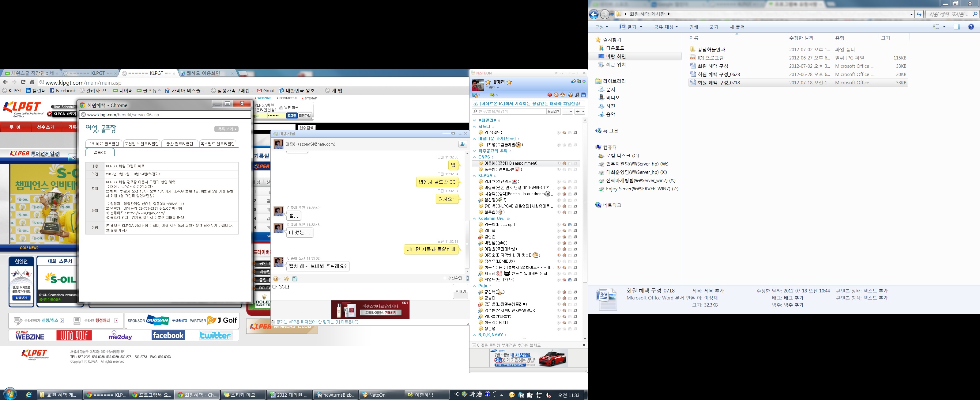980x400 pixels.
Task: Click 통합검색 button in NateOn
Action: tap(553, 112)
